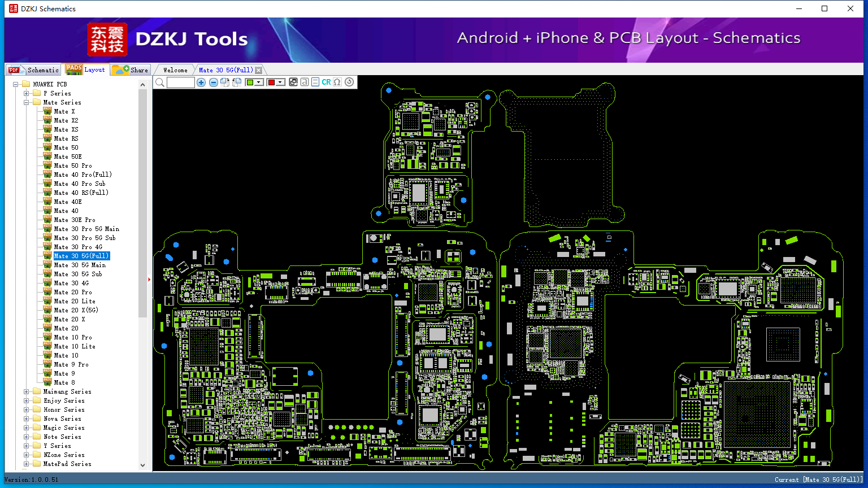Toggle the letter 'a' text display icon
Viewport: 868px width, 488px height.
click(305, 82)
